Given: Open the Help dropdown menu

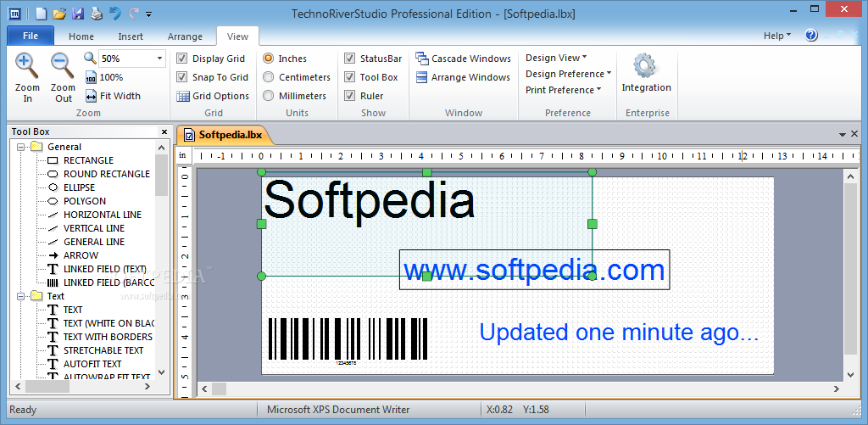Looking at the screenshot, I should coord(777,36).
